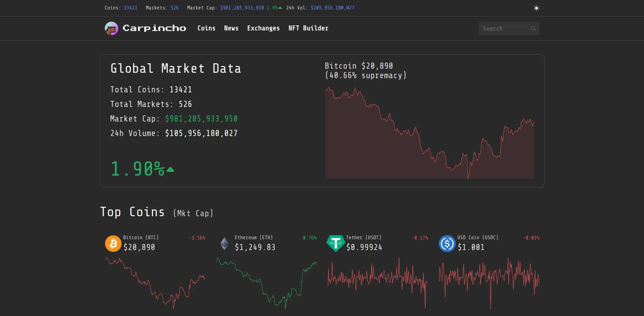The width and height of the screenshot is (644, 316).
Task: Click top bar 24h Vol $105,956,180,027
Action: (x=333, y=8)
